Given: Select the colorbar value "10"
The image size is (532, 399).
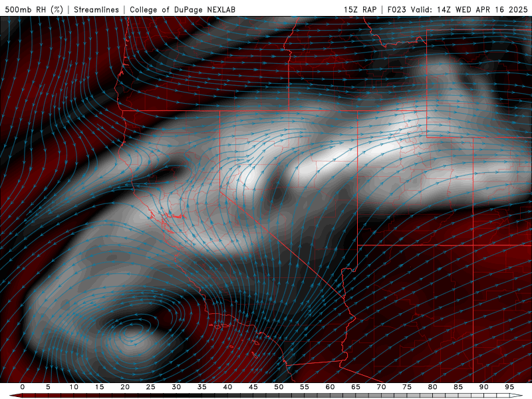Looking at the screenshot, I should coord(74,387).
